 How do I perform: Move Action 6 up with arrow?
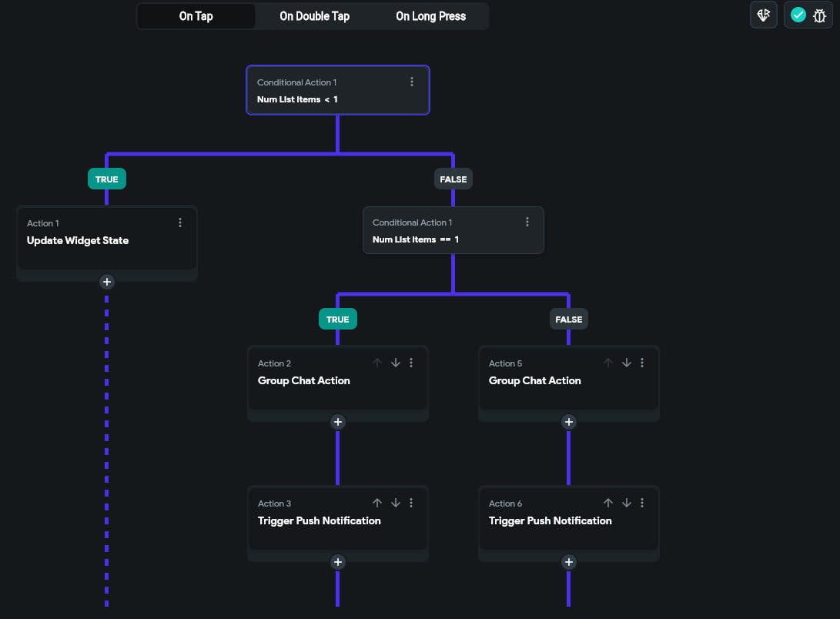(x=608, y=503)
